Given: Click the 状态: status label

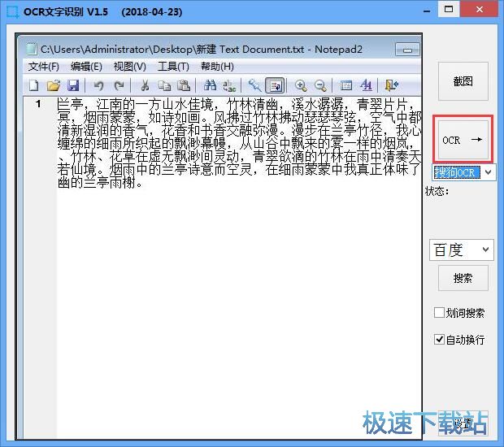Looking at the screenshot, I should tap(437, 191).
